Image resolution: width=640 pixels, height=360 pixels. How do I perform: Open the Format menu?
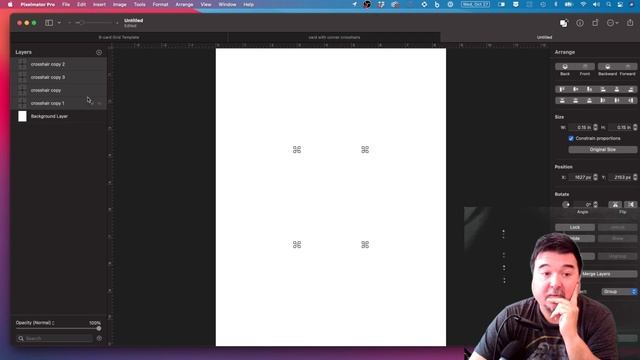(160, 4)
